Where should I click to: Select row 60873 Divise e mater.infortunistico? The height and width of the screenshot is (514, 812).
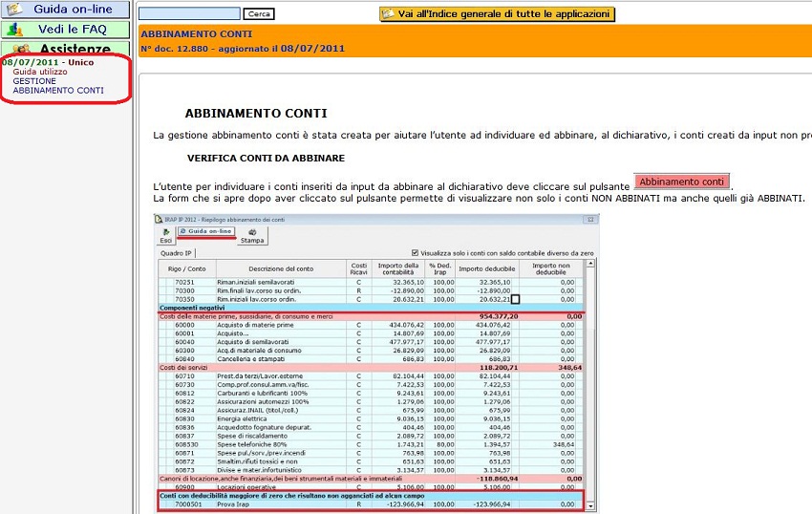click(371, 470)
